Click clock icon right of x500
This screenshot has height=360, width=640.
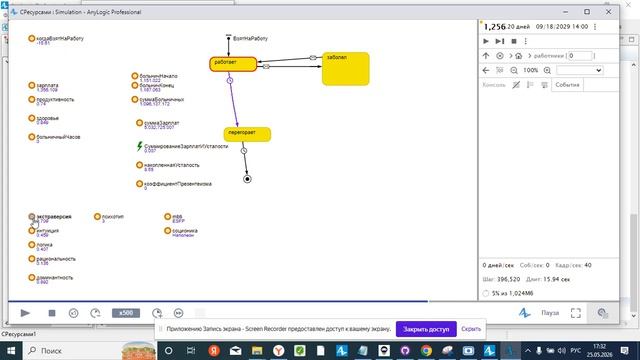(x=157, y=313)
